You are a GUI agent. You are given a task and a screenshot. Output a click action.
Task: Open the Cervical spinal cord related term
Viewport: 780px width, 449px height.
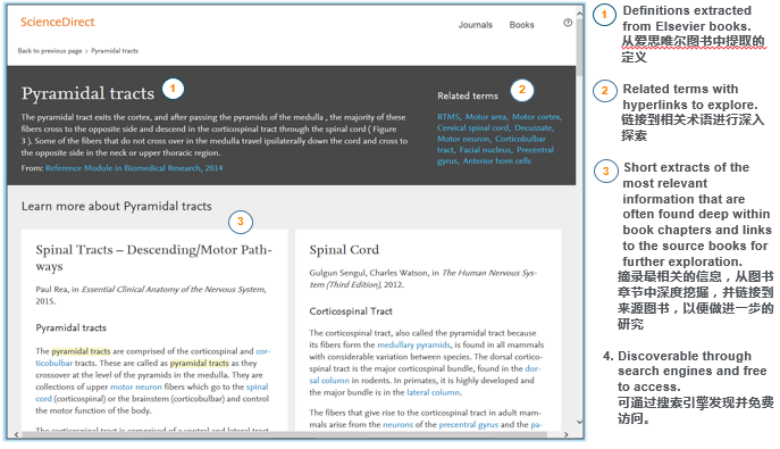tap(473, 128)
